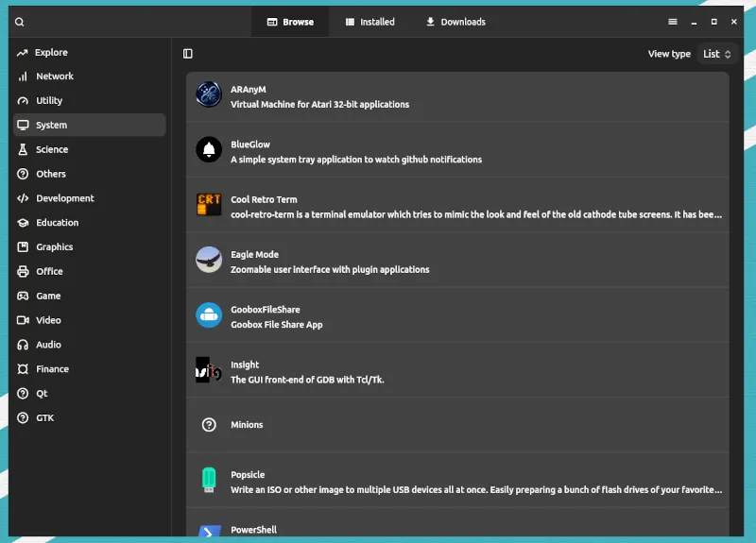Choose the Finance category
756x543 pixels.
click(53, 369)
